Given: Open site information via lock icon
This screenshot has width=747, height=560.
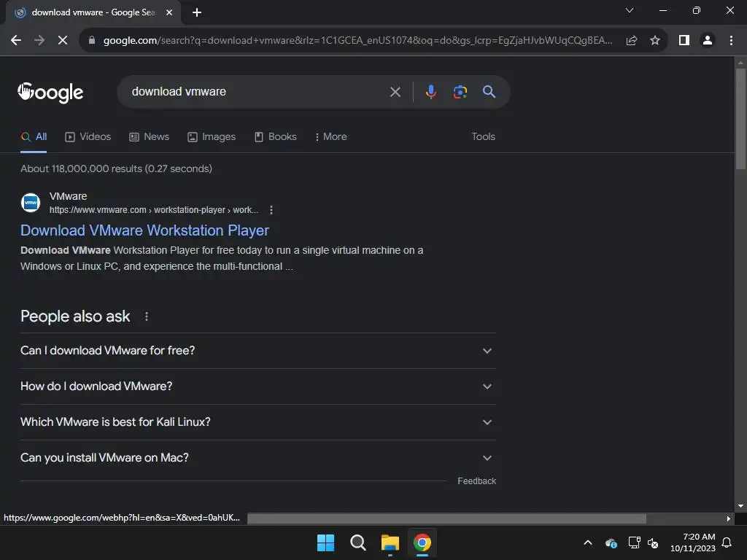Looking at the screenshot, I should [x=92, y=41].
